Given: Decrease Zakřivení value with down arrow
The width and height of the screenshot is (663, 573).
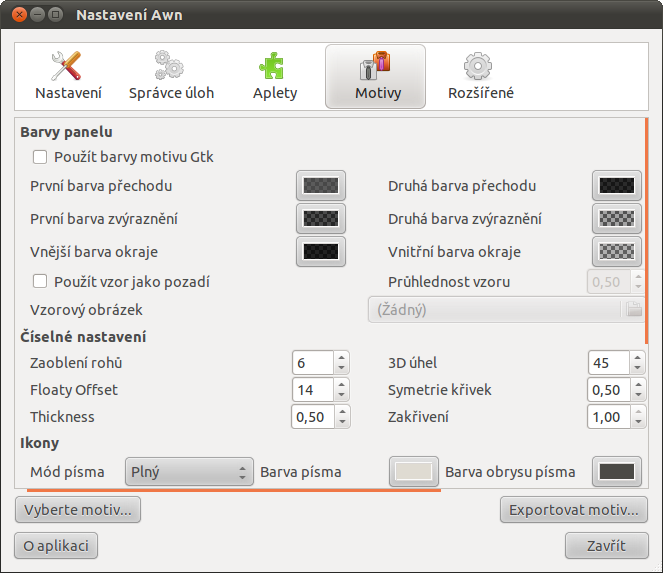Looking at the screenshot, I should 638,422.
